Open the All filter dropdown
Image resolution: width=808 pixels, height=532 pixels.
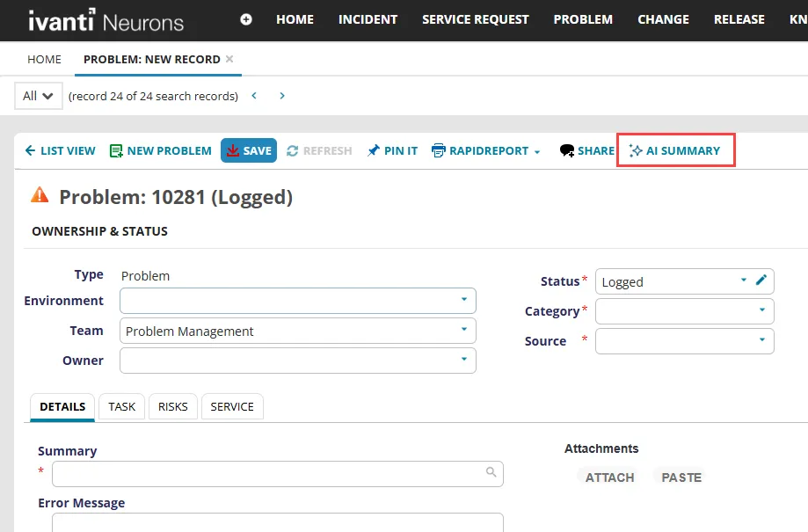pyautogui.click(x=38, y=96)
